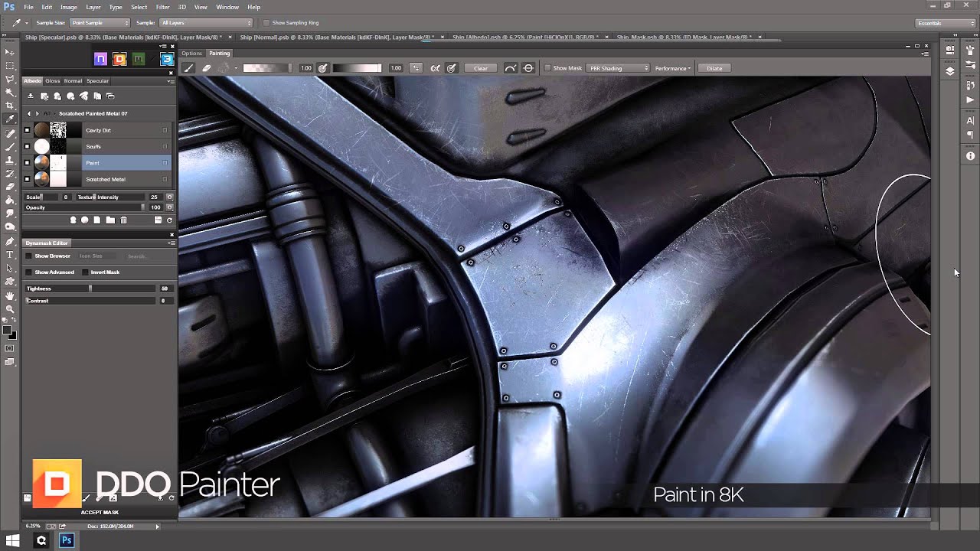980x551 pixels.
Task: Enable Show Advanced checkbox
Action: pyautogui.click(x=29, y=272)
